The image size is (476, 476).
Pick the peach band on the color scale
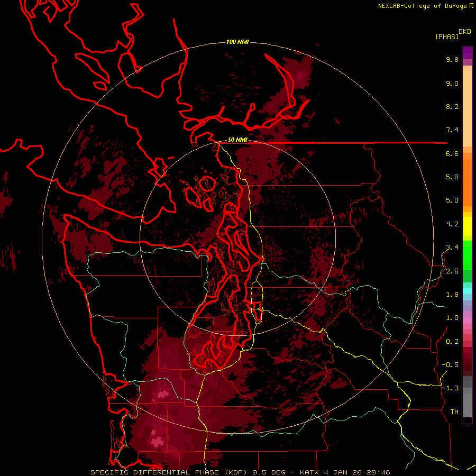[x=467, y=108]
